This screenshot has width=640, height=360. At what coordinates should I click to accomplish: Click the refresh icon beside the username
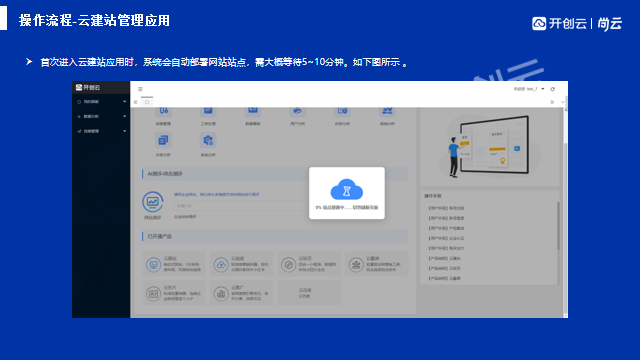(553, 89)
